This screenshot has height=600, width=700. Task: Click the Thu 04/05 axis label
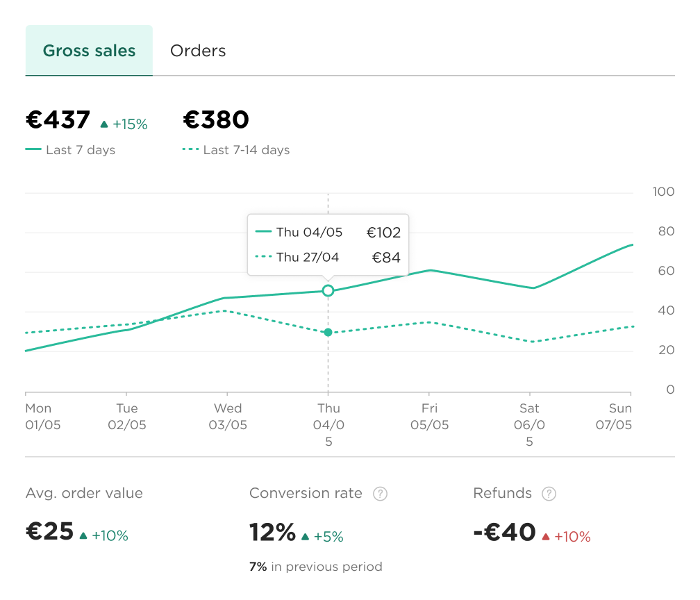coord(328,424)
